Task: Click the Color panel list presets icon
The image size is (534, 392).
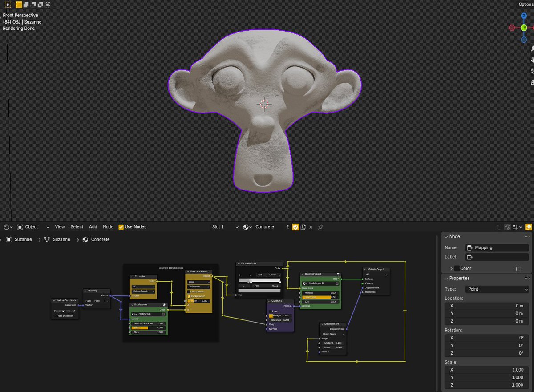Action: coord(518,269)
